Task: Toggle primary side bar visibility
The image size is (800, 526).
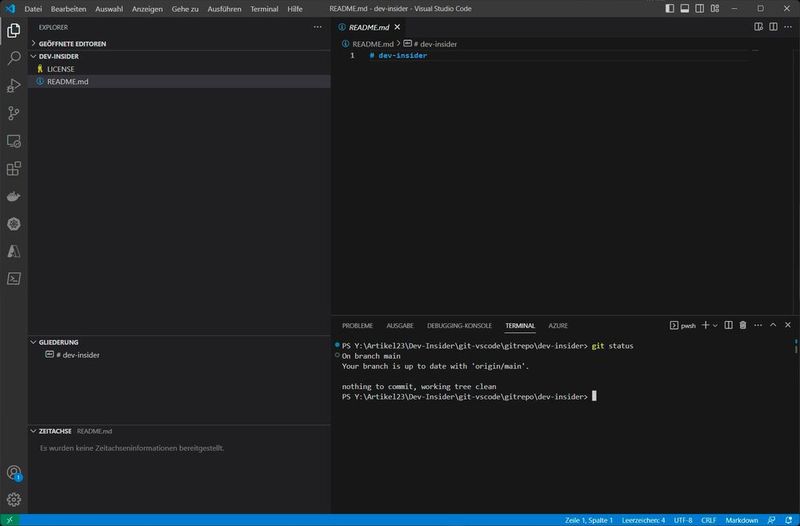Action: (x=670, y=9)
